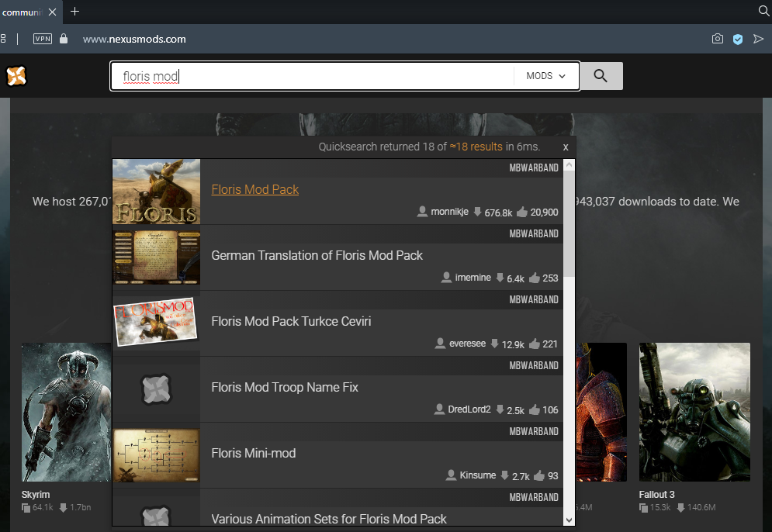Image resolution: width=772 pixels, height=532 pixels.
Task: Click the thumbs-up icon beside 20,900
Action: pos(522,212)
